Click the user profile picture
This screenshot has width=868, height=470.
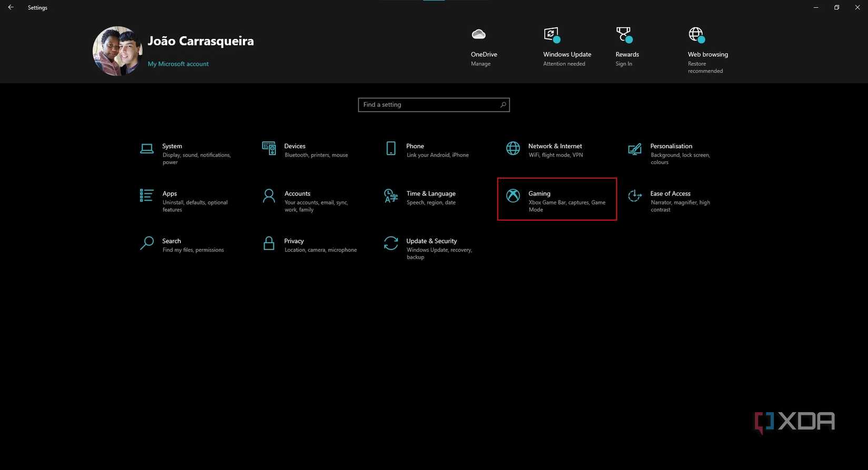click(117, 51)
